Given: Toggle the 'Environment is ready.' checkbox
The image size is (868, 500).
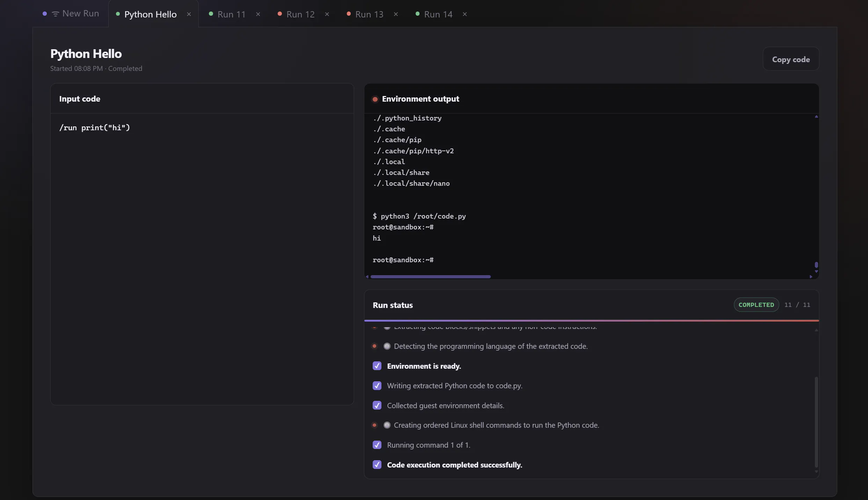Looking at the screenshot, I should pos(377,366).
